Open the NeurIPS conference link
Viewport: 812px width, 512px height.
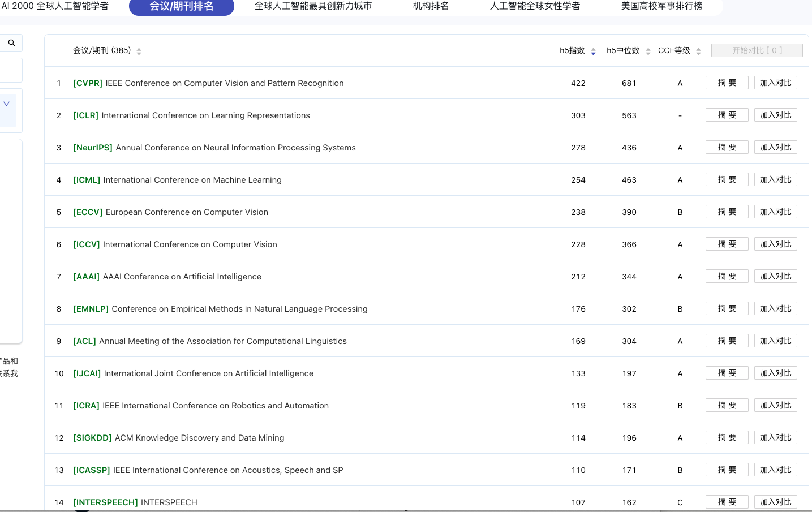pos(93,148)
